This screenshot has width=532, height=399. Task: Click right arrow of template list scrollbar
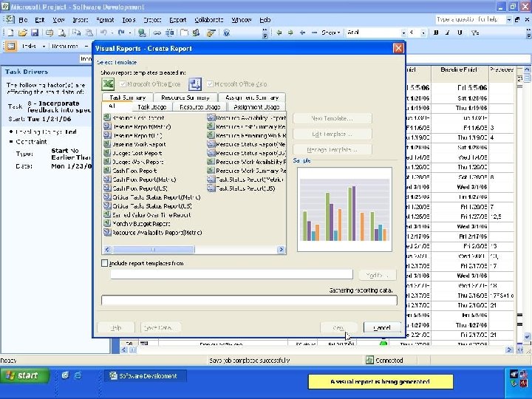tap(281, 250)
